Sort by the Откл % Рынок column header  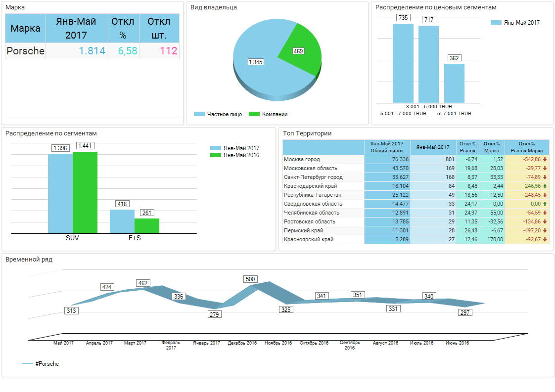(467, 147)
